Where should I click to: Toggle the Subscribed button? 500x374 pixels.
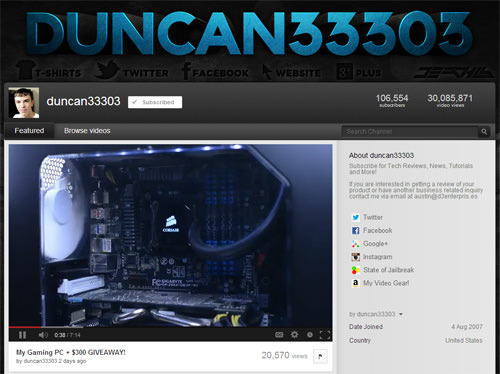[x=155, y=102]
